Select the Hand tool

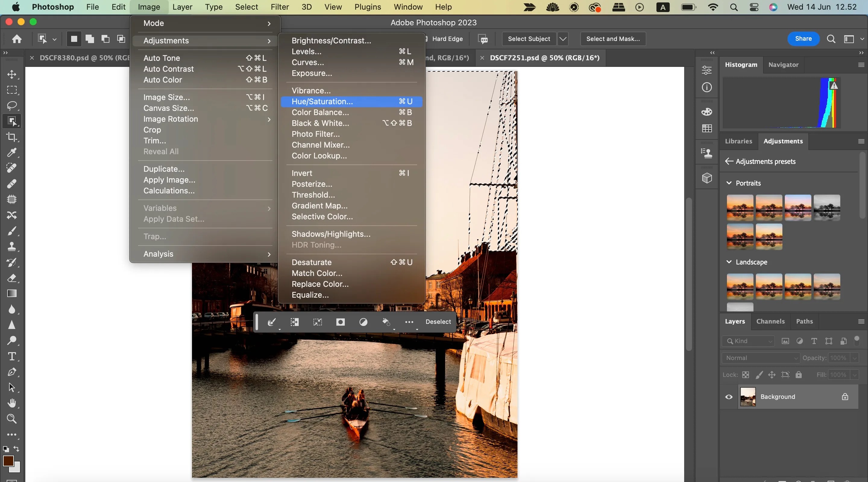tap(12, 403)
